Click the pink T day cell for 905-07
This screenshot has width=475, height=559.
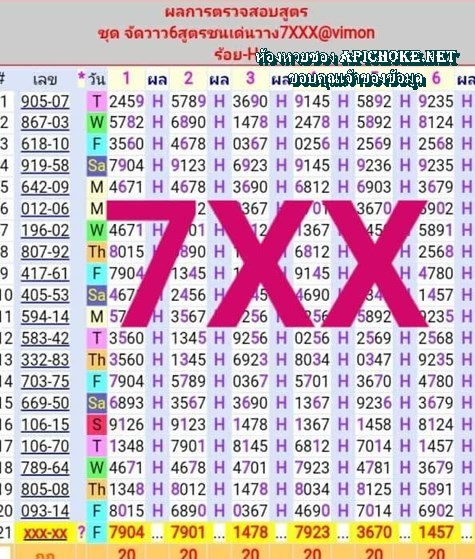click(x=97, y=102)
